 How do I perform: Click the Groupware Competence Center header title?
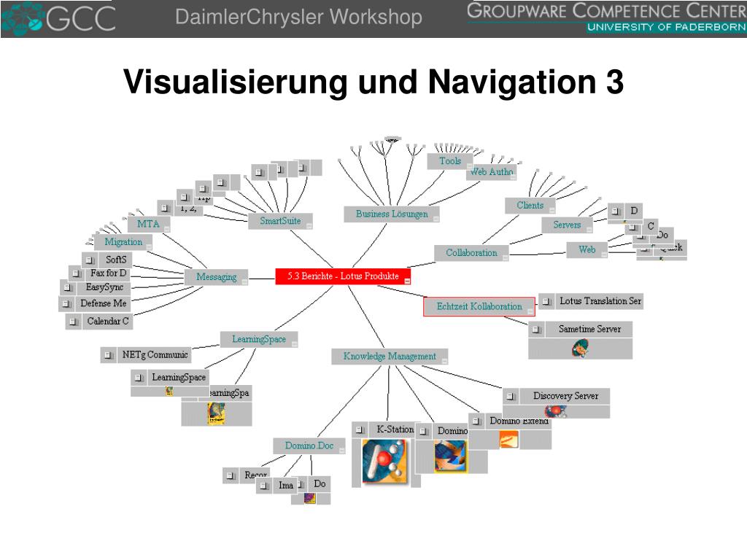pos(606,12)
